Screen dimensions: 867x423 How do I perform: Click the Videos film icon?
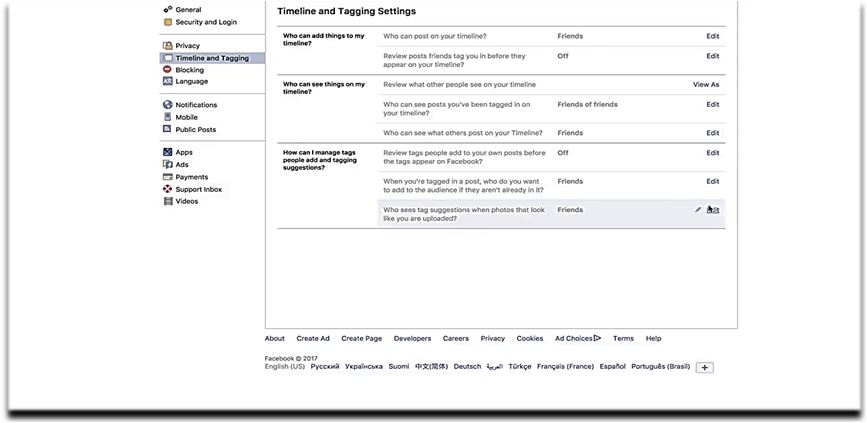tap(168, 201)
